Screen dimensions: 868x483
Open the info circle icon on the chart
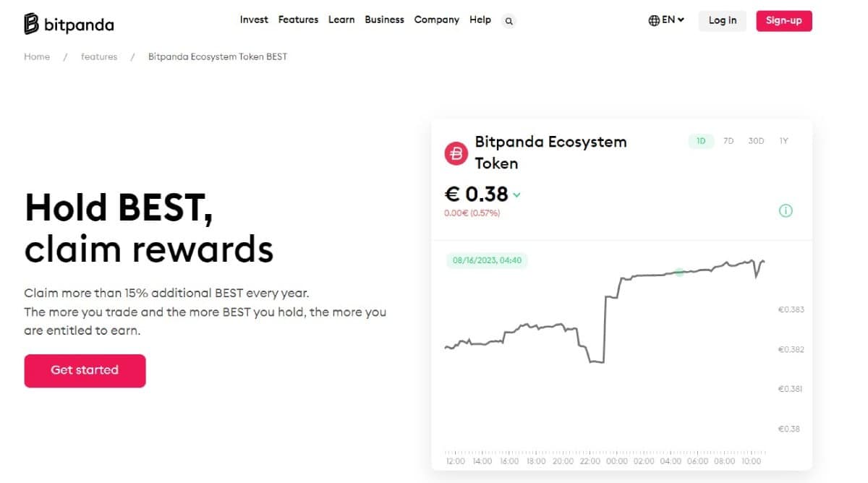click(786, 210)
